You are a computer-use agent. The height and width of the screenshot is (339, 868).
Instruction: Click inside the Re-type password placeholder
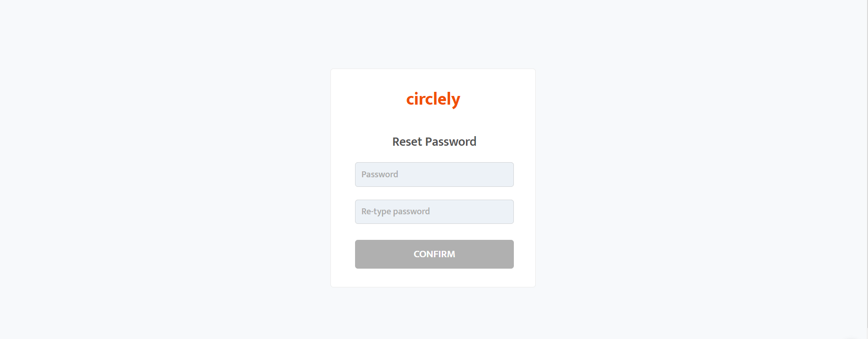(395, 212)
